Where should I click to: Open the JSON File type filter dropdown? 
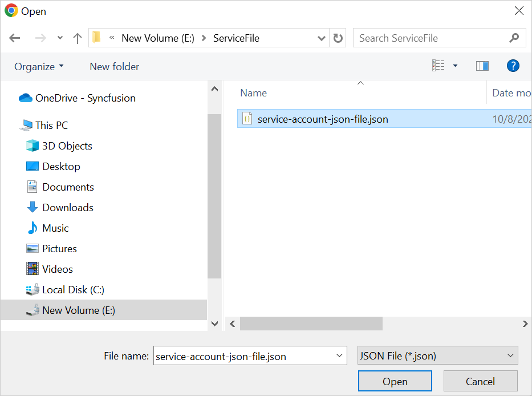pos(437,356)
